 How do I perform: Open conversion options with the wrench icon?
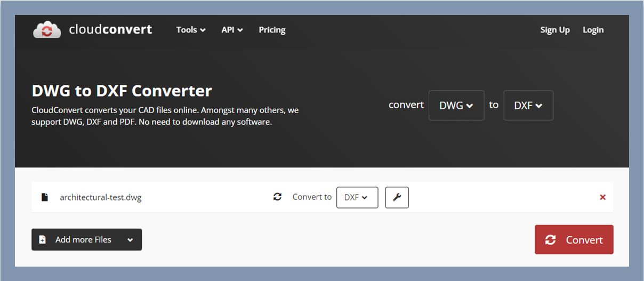(x=397, y=197)
